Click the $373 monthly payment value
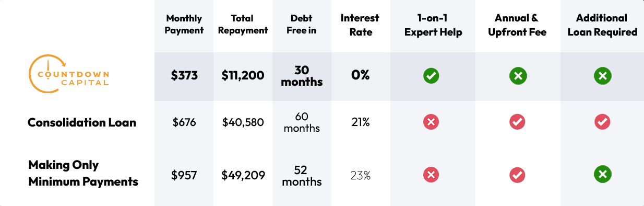The image size is (644, 206). pos(185,76)
